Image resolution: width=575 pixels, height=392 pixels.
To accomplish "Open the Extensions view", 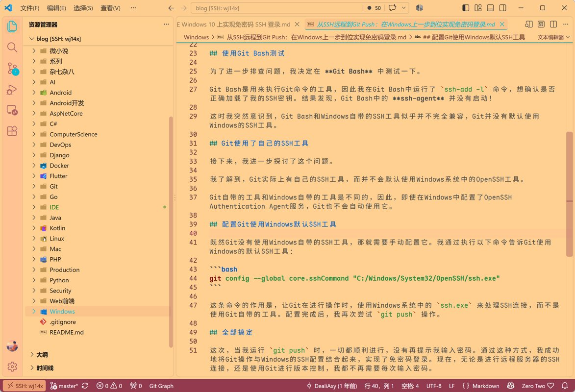I will click(12, 131).
